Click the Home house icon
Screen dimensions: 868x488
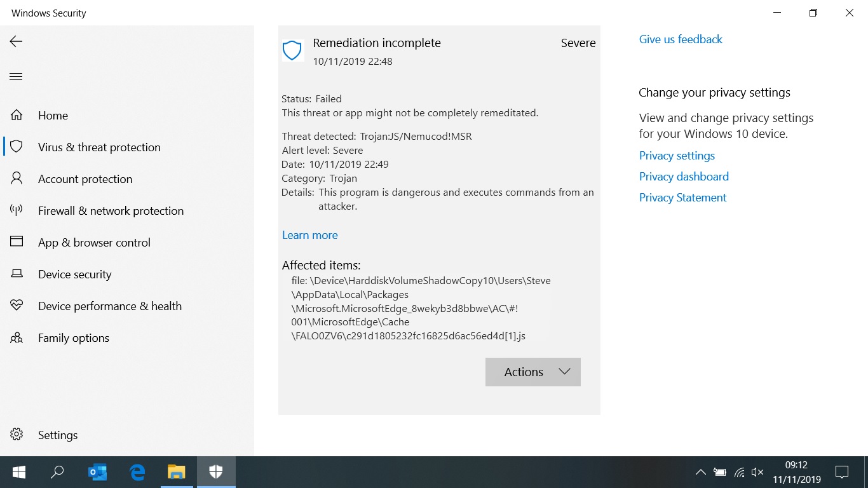tap(17, 115)
